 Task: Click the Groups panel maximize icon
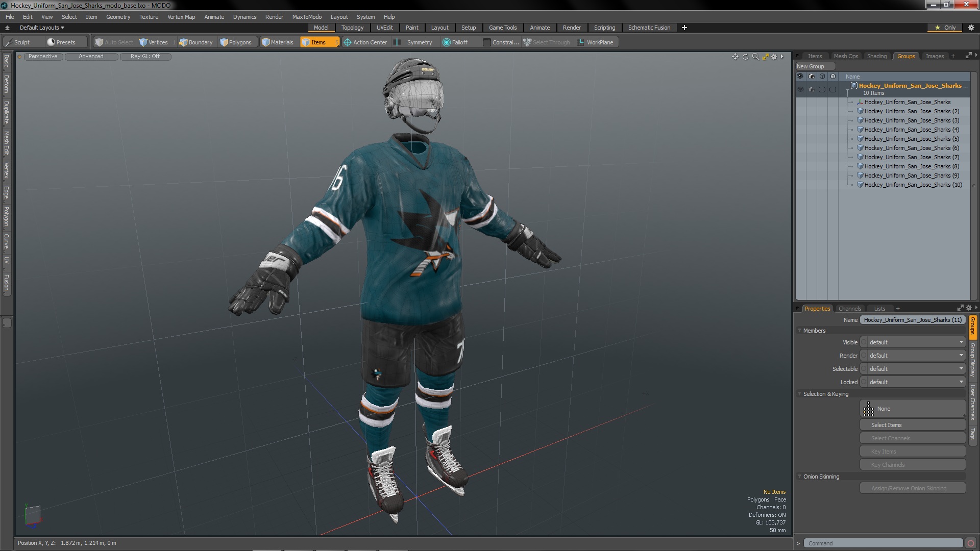[968, 56]
